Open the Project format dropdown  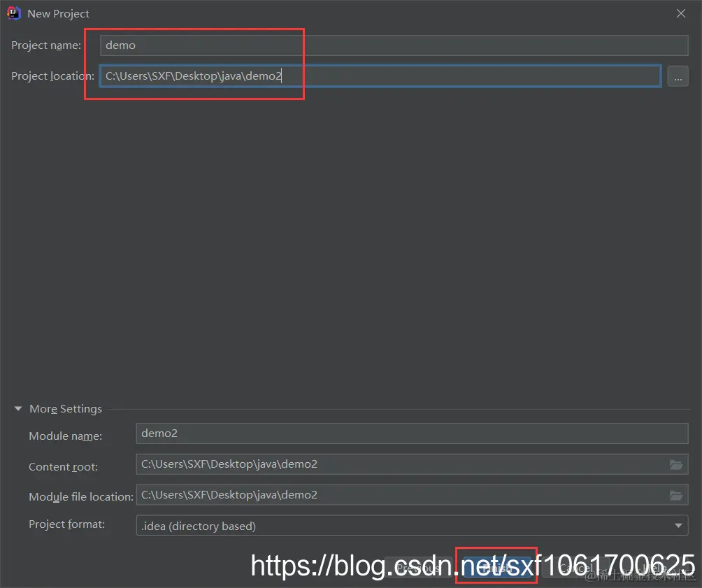click(412, 525)
